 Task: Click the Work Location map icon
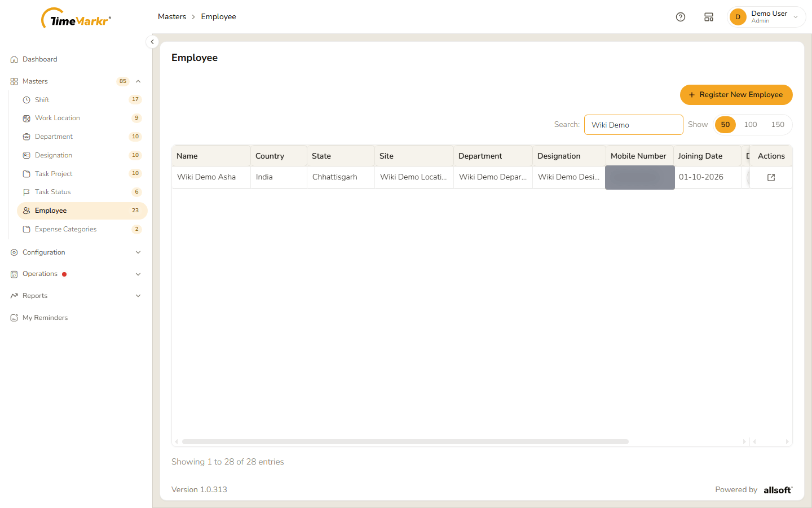coord(27,119)
